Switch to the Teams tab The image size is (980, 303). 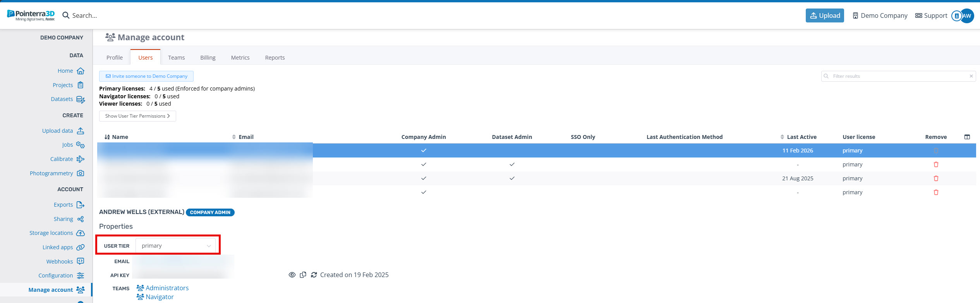(x=176, y=58)
